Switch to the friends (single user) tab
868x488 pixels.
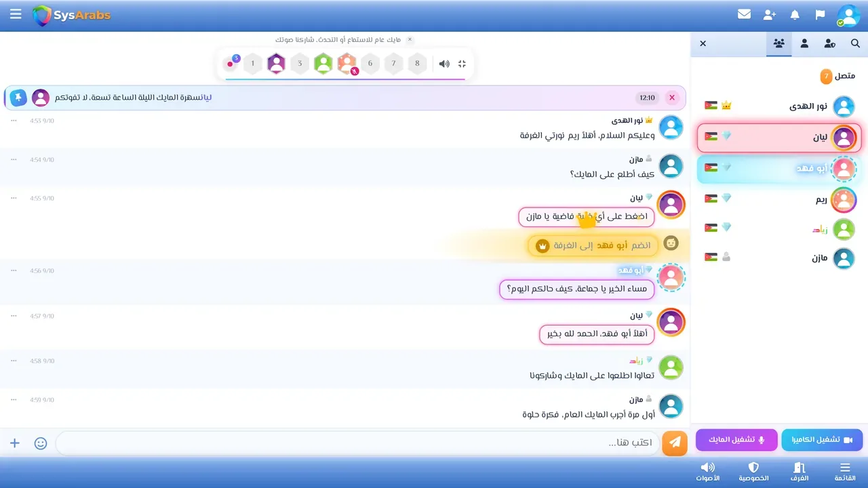click(x=804, y=43)
